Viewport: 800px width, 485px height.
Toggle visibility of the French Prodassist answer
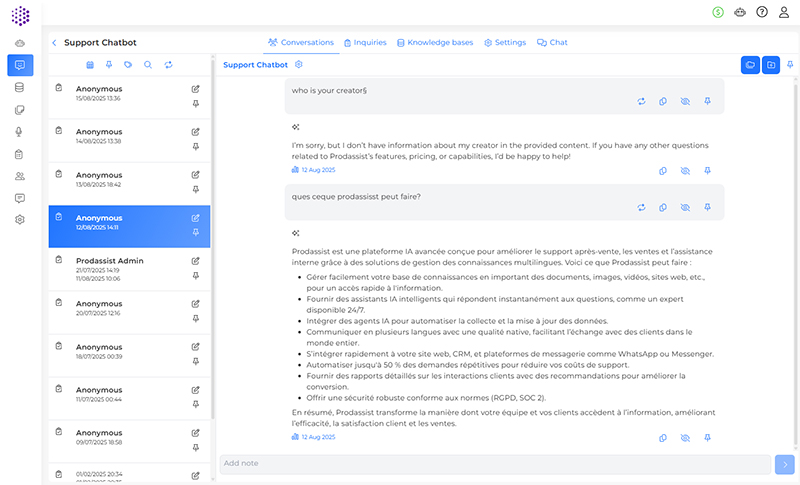coord(685,438)
